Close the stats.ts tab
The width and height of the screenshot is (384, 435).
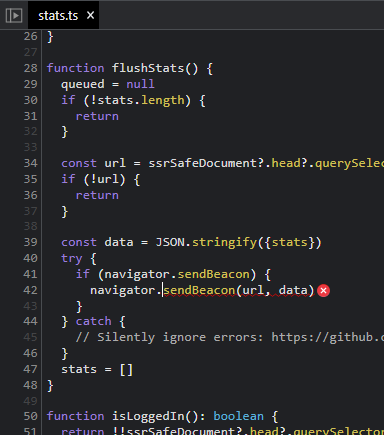(x=90, y=15)
